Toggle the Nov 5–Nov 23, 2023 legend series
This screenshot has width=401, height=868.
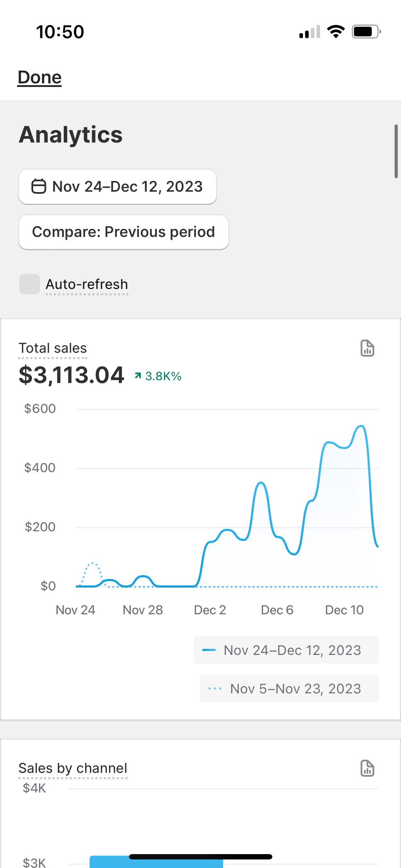pos(289,689)
